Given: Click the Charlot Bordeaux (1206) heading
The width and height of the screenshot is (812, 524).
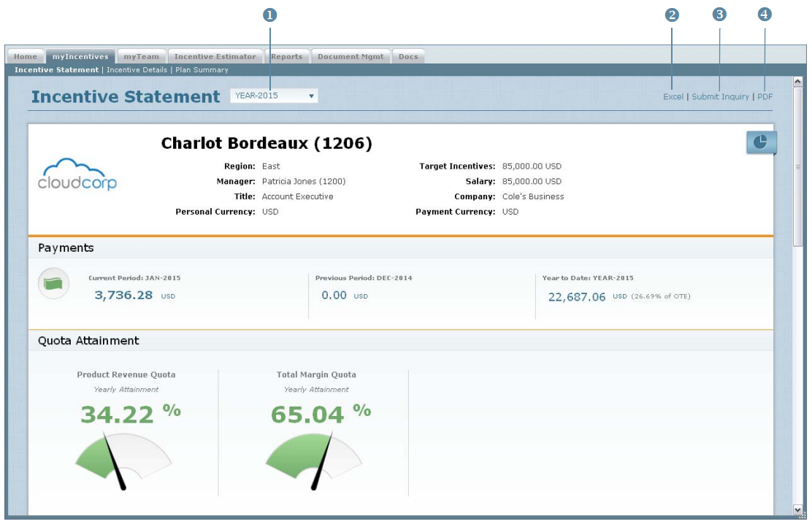Looking at the screenshot, I should pyautogui.click(x=267, y=143).
